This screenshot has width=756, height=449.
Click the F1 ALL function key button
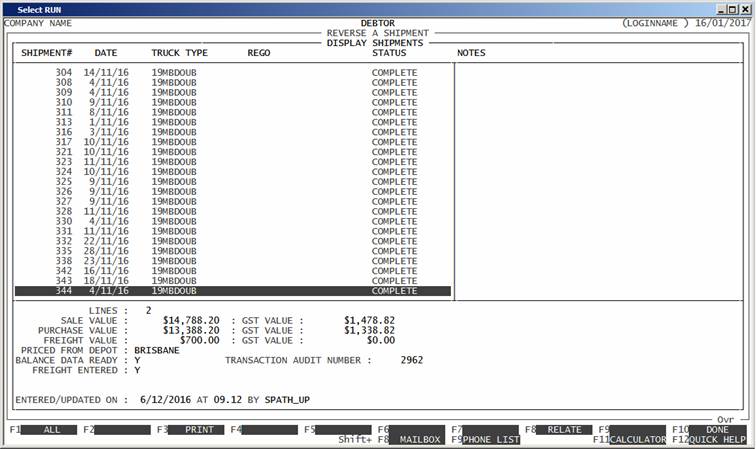[x=49, y=430]
